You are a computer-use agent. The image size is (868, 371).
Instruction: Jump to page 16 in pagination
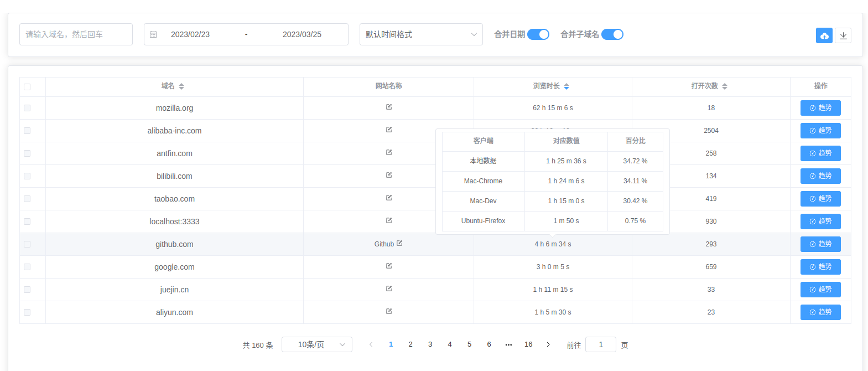[x=528, y=344]
